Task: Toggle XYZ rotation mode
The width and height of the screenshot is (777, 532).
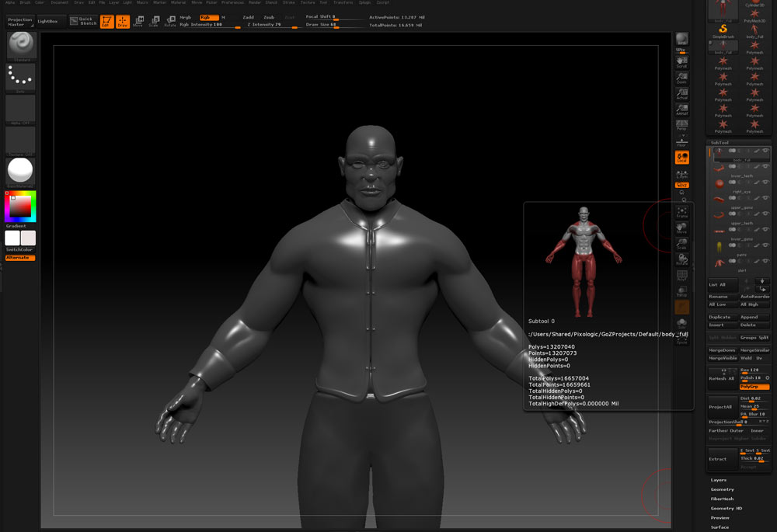Action: [682, 185]
